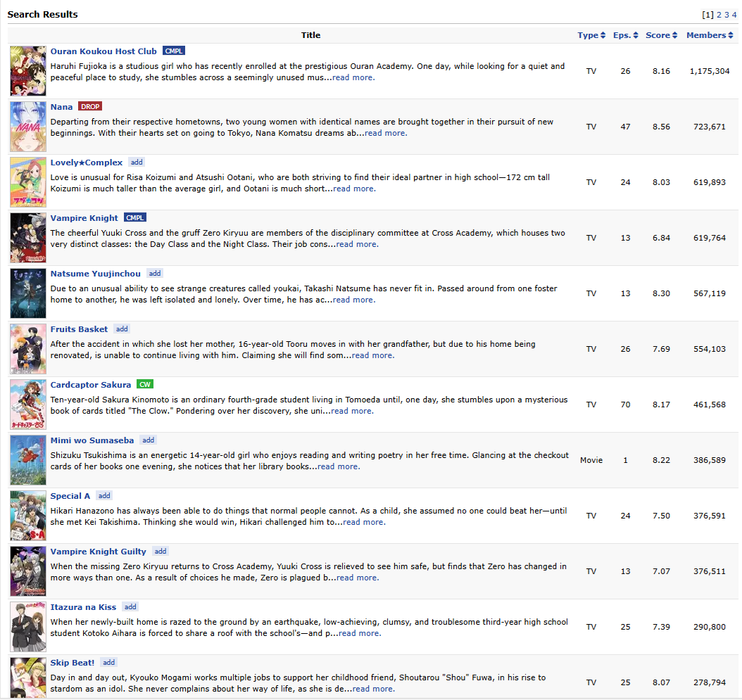Open the Vampire Knight Guilty title link

pos(98,552)
